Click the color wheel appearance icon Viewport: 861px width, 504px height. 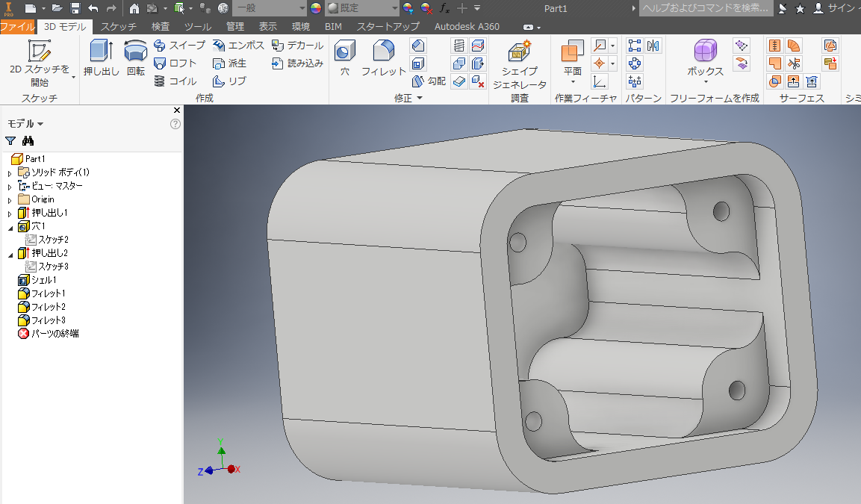316,8
